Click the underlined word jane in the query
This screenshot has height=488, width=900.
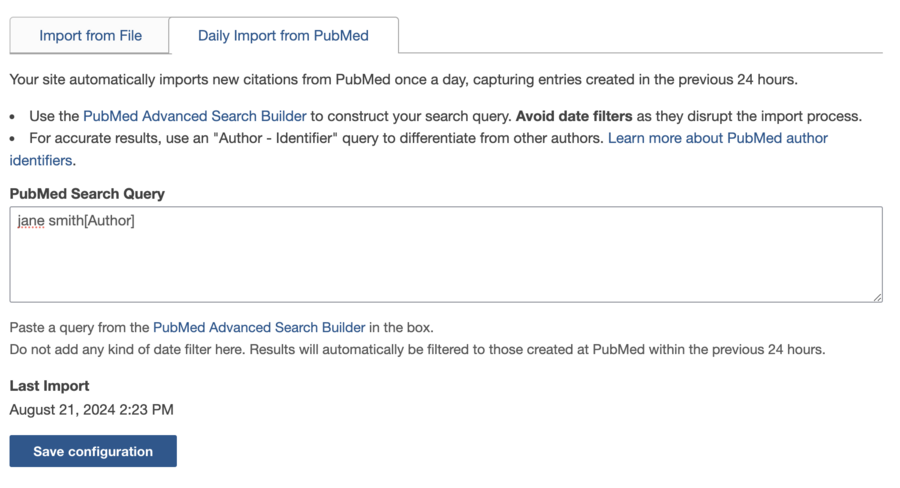coord(31,221)
